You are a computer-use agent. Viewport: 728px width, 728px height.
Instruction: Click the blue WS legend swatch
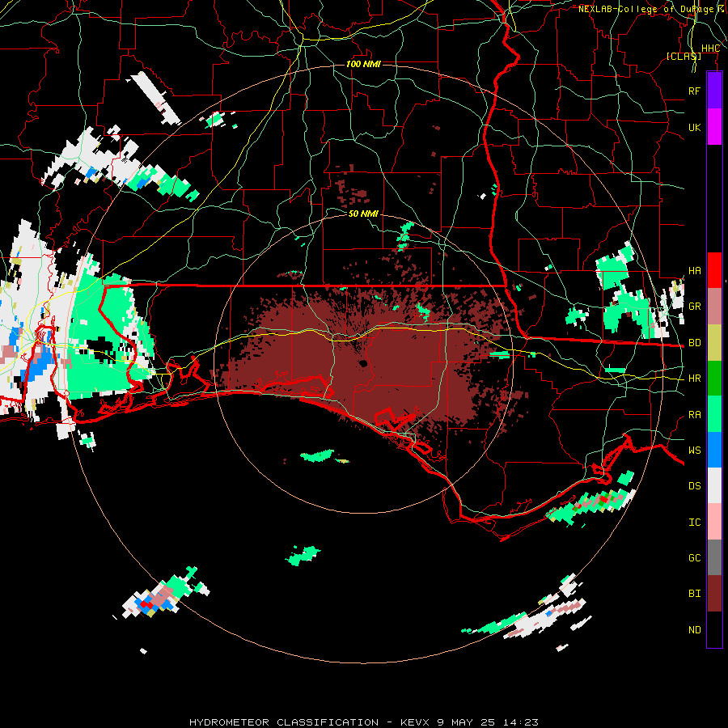[x=714, y=450]
